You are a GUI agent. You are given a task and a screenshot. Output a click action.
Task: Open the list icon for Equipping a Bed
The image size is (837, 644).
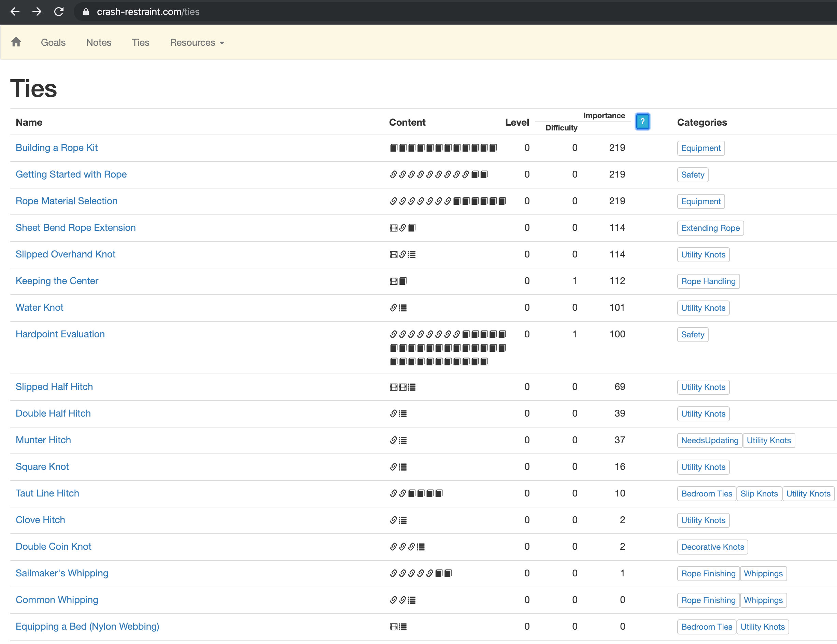pyautogui.click(x=402, y=627)
